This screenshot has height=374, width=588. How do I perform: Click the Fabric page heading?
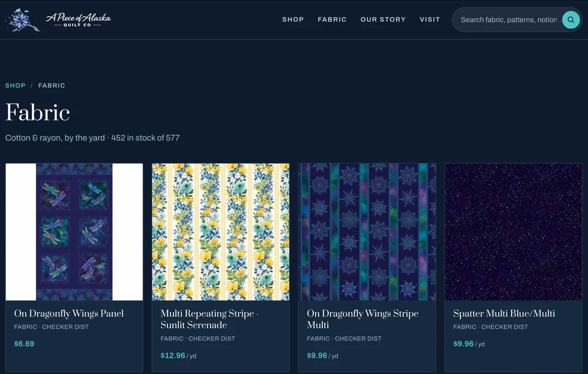[x=38, y=112]
